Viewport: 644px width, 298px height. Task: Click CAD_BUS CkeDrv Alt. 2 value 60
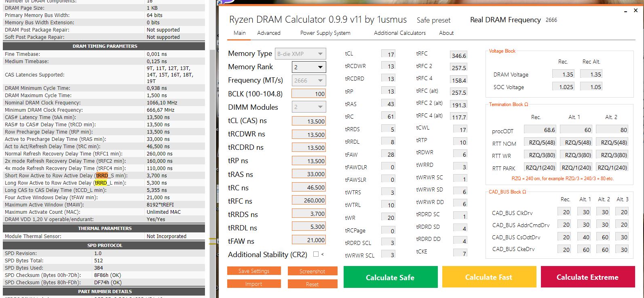click(604, 249)
